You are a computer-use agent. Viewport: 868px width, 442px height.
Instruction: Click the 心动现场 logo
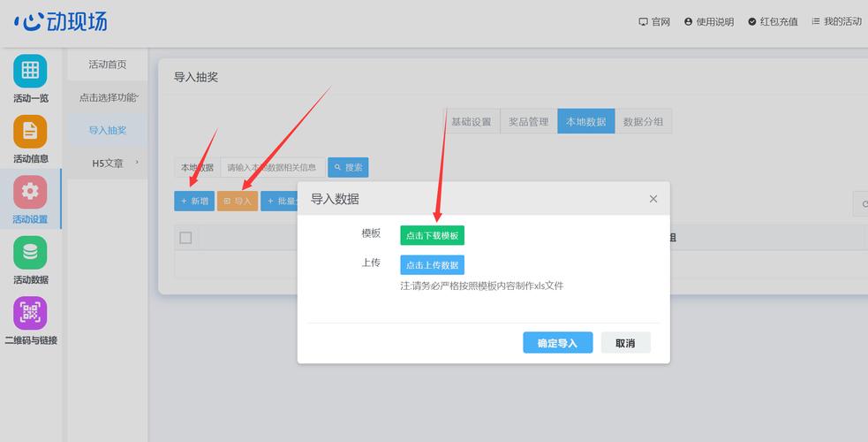[x=61, y=22]
